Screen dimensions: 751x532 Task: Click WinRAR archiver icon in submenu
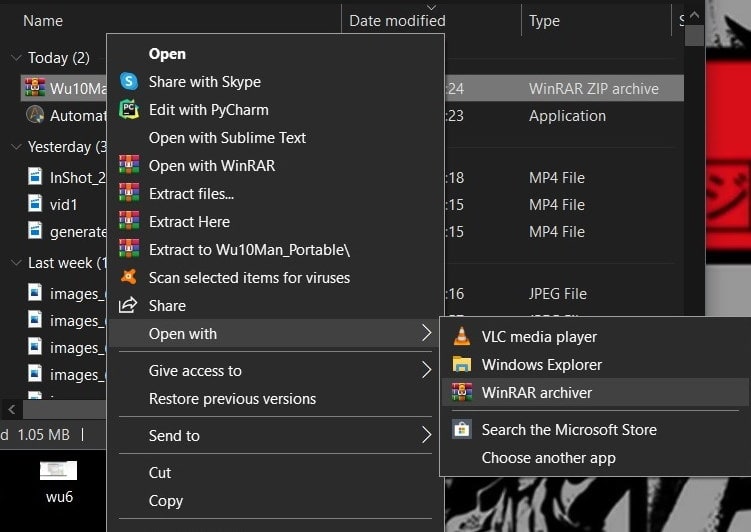click(462, 392)
